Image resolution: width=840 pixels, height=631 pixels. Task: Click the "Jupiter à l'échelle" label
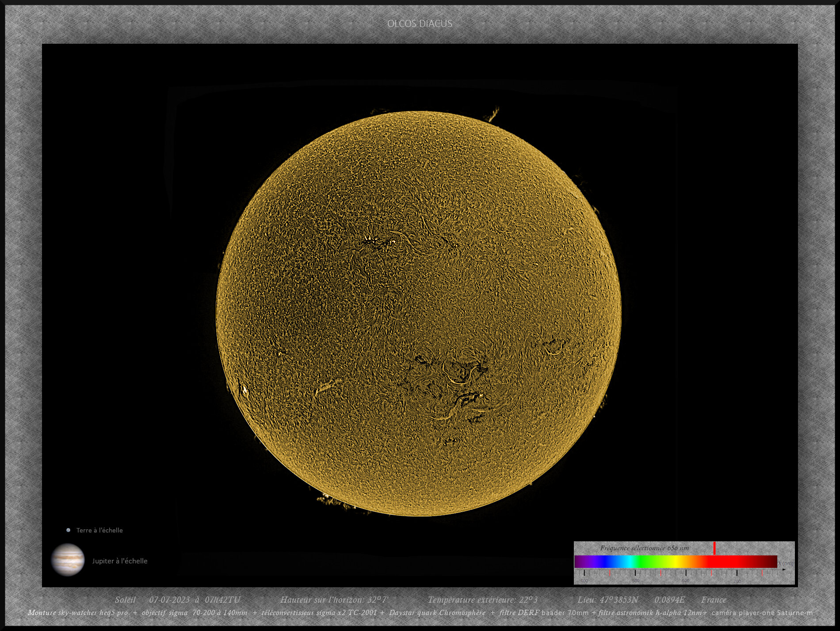[x=120, y=561]
